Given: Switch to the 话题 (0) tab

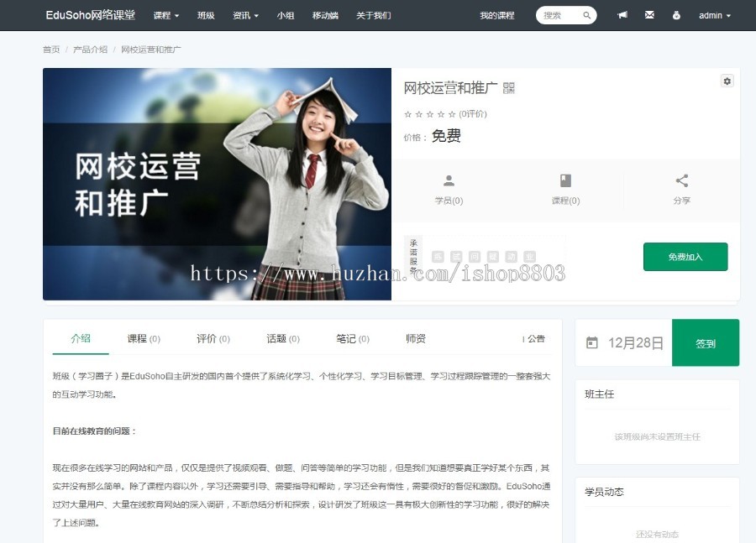Looking at the screenshot, I should (x=283, y=339).
